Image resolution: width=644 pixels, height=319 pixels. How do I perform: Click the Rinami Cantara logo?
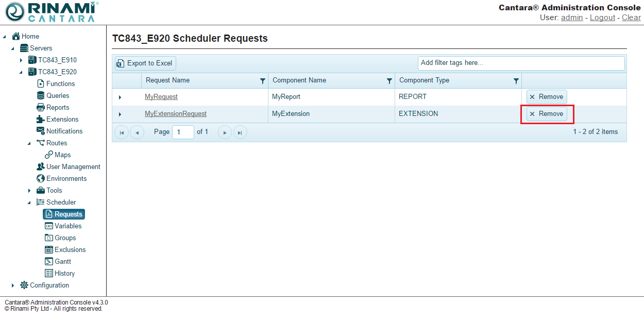(52, 12)
